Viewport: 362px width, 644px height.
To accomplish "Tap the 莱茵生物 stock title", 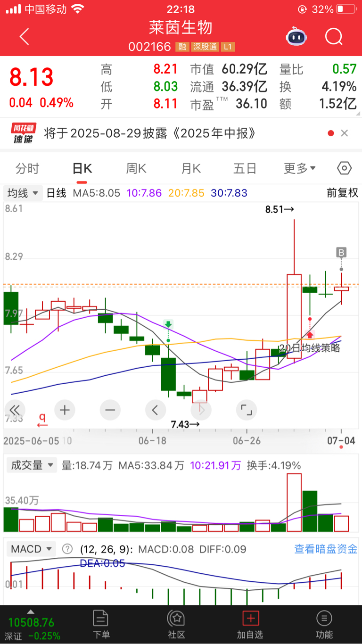I will 181,27.
